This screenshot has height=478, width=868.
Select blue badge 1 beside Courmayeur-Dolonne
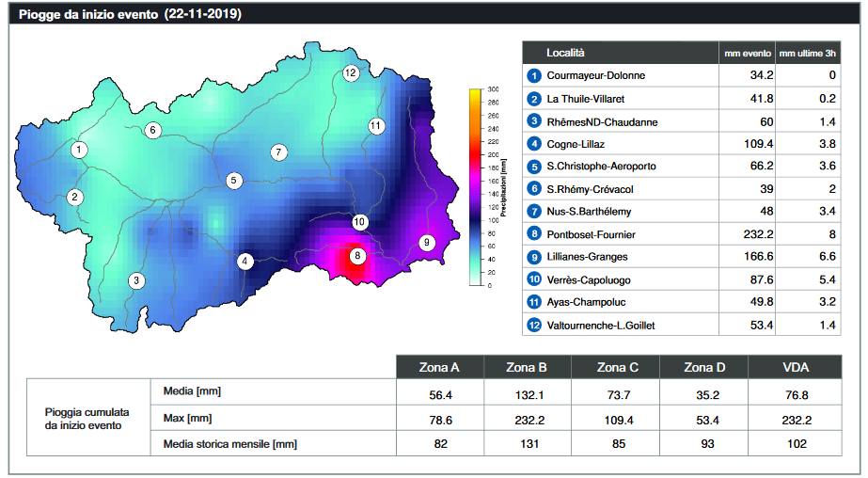tap(534, 76)
